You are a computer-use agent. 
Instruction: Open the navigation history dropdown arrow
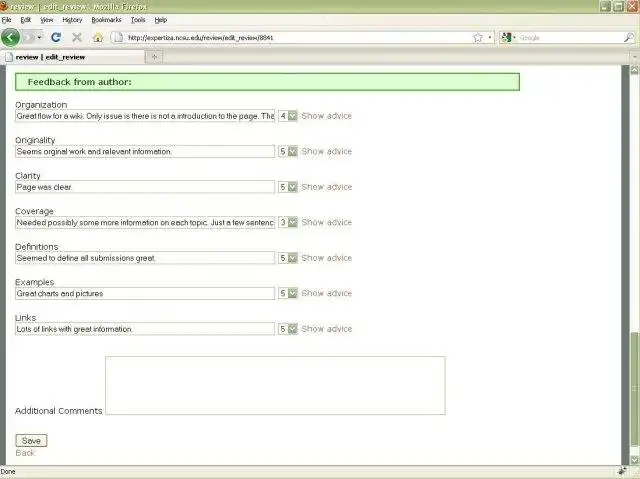tap(39, 38)
